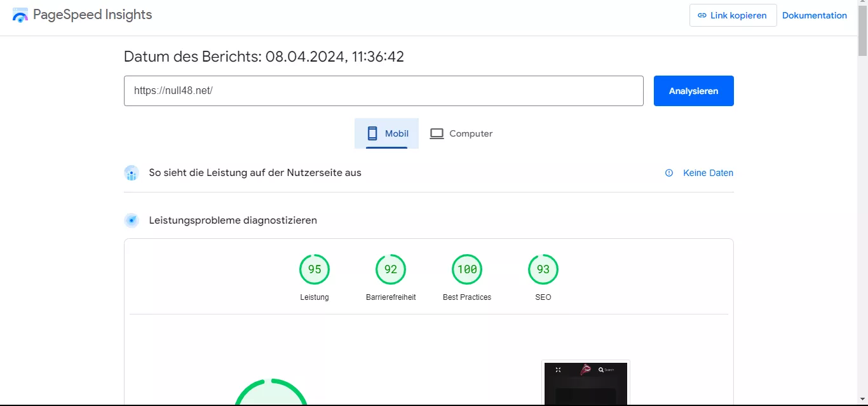Click the heading So sieht die Leistung aus
This screenshot has width=868, height=406.
[255, 173]
